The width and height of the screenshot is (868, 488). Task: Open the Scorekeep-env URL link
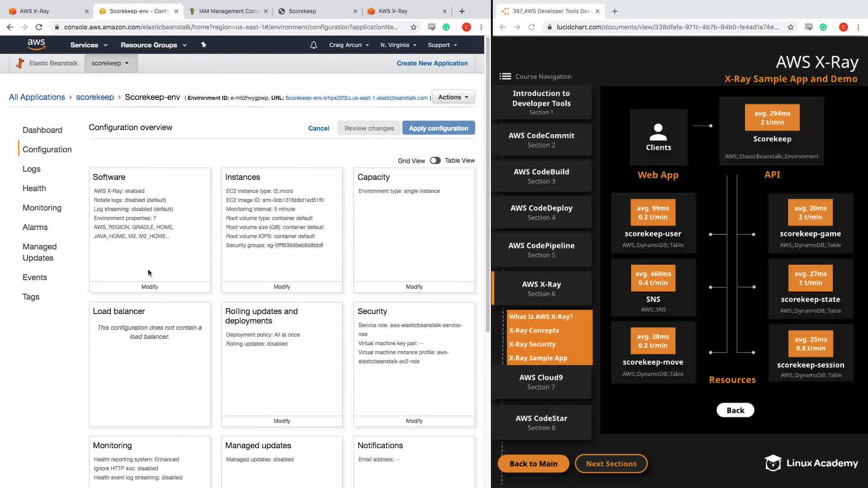pos(356,98)
